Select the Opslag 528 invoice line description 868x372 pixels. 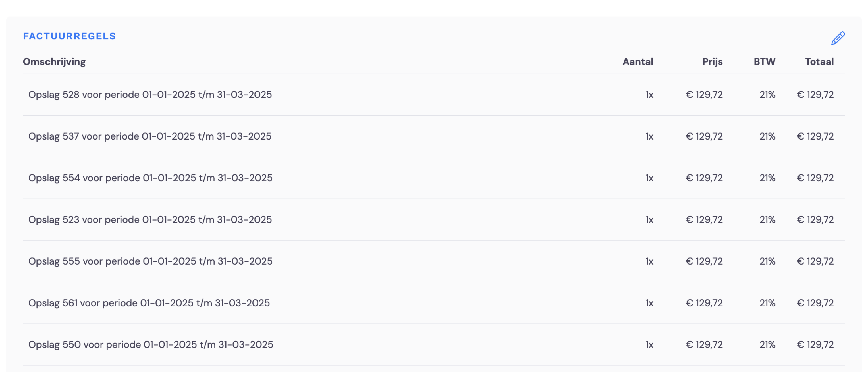click(150, 95)
